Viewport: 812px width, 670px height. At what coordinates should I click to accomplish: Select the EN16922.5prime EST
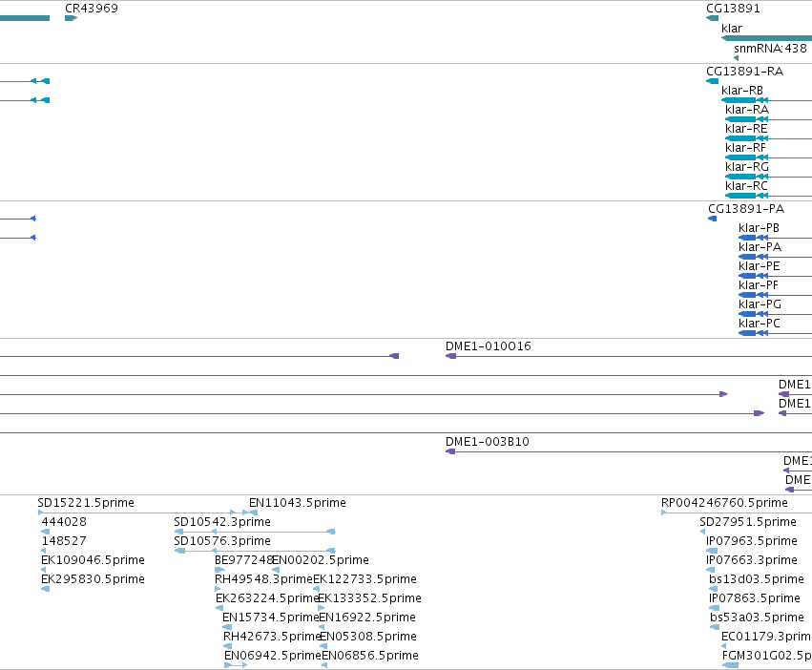[x=367, y=618]
